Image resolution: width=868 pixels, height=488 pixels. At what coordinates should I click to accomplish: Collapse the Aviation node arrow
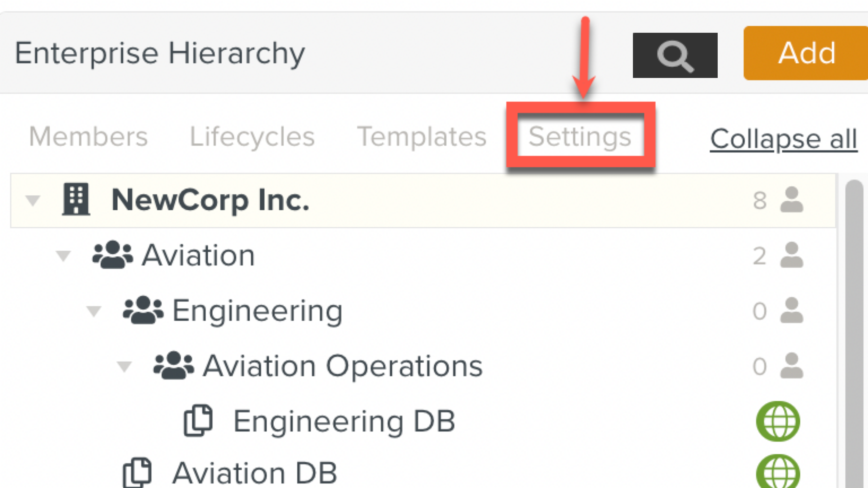pyautogui.click(x=64, y=256)
